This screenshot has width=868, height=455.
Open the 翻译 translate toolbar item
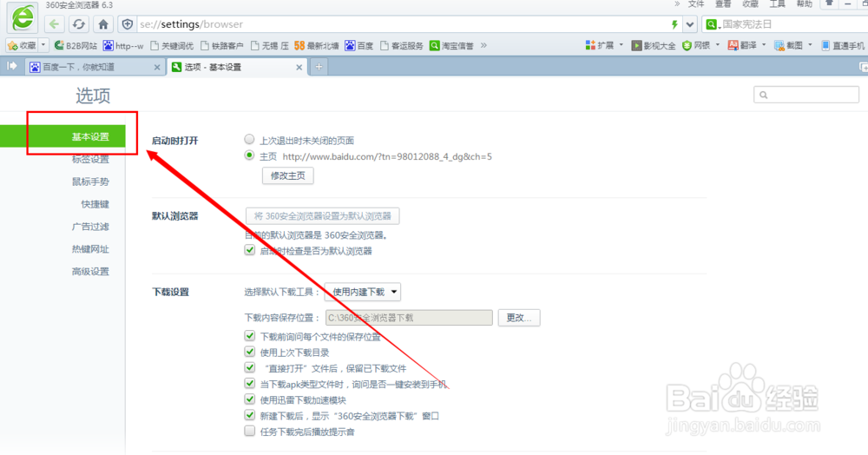742,45
